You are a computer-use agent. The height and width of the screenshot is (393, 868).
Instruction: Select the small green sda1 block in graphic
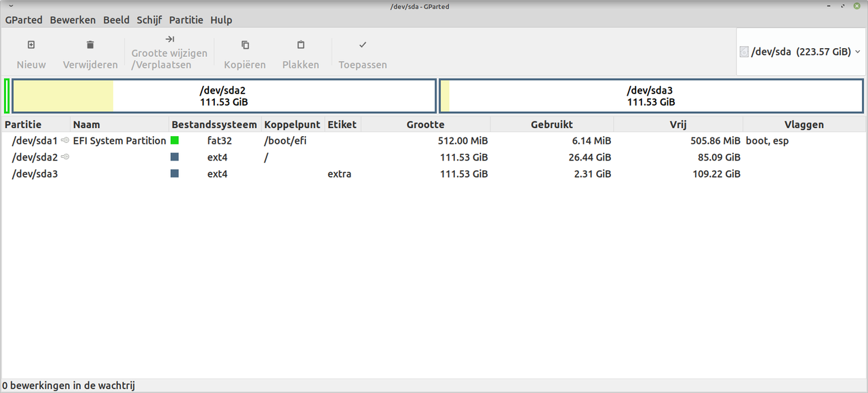7,96
